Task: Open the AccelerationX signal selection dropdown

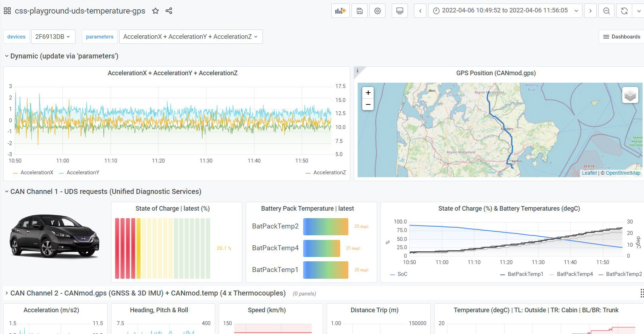Action: [191, 36]
